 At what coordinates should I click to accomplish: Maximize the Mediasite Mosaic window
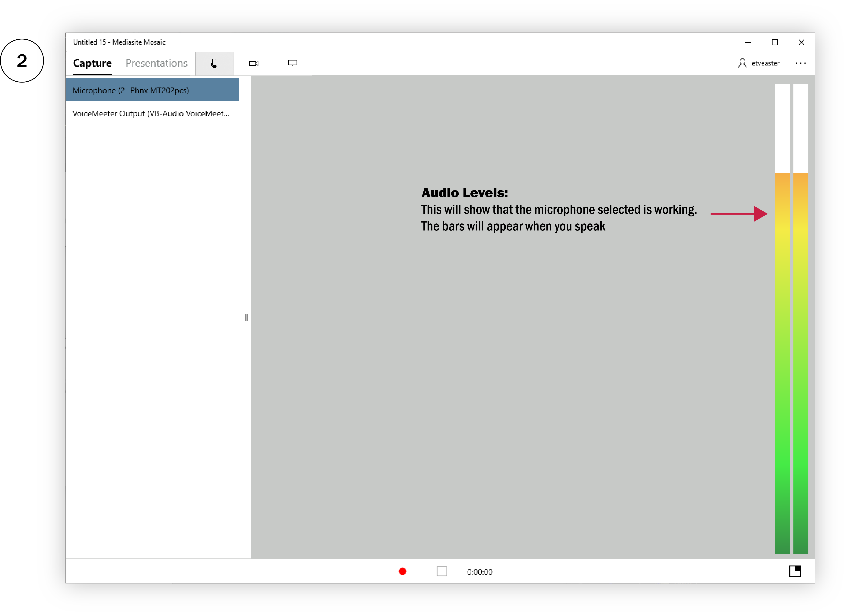(x=775, y=42)
